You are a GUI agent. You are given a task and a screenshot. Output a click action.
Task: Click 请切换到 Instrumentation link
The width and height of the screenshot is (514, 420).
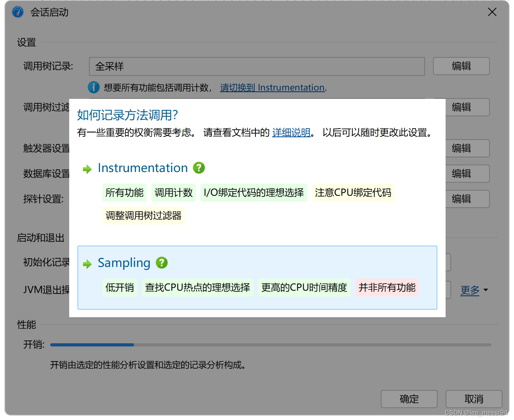272,87
